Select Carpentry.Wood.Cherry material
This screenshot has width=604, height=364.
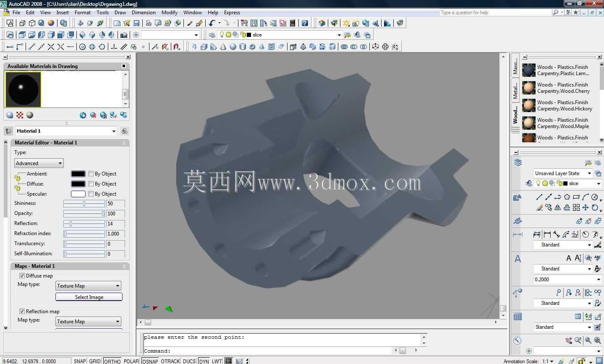557,88
